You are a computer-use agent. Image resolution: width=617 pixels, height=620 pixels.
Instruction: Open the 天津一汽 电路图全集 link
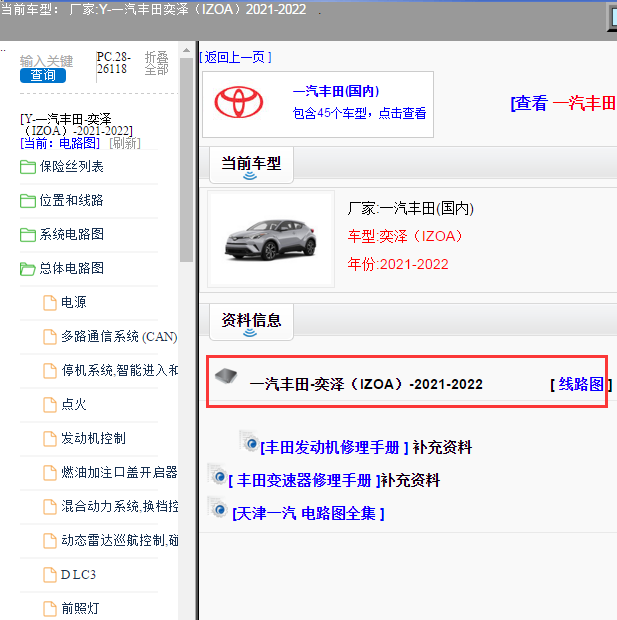click(x=308, y=514)
